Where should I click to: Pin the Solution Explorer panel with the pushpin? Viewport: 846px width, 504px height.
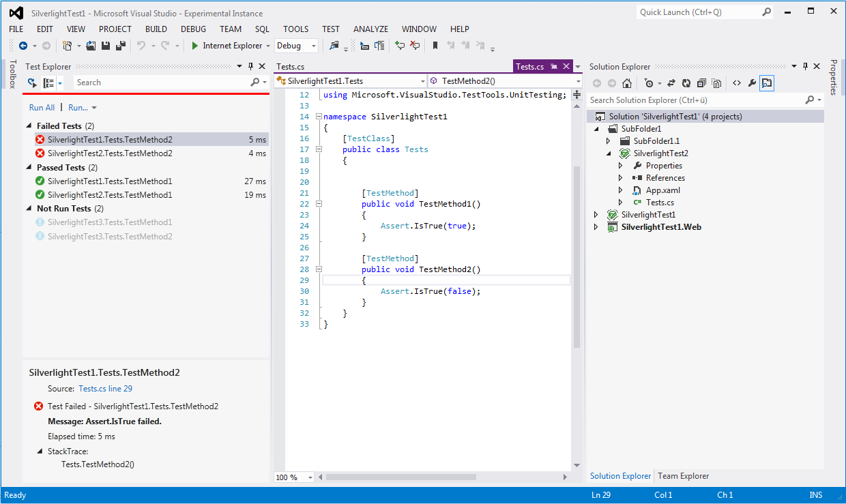805,66
